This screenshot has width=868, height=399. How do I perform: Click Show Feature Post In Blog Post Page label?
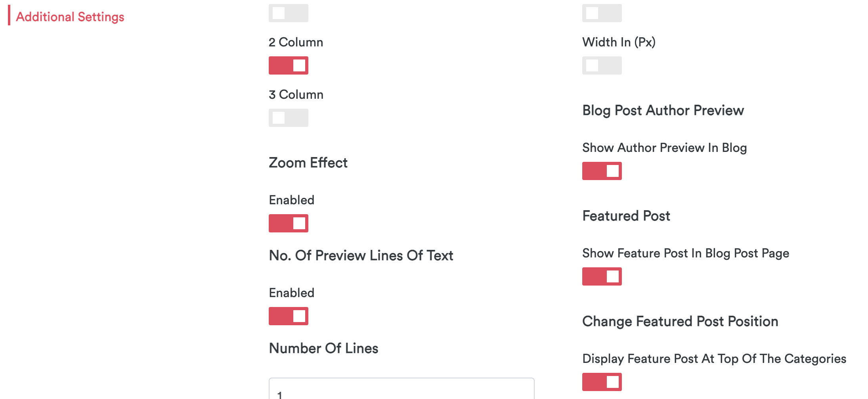(x=685, y=253)
